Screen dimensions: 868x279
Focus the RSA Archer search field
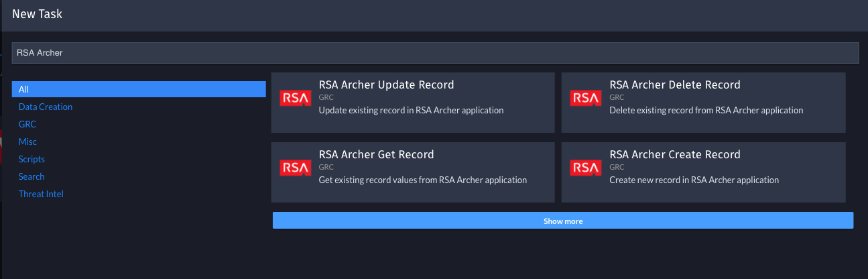tap(435, 52)
